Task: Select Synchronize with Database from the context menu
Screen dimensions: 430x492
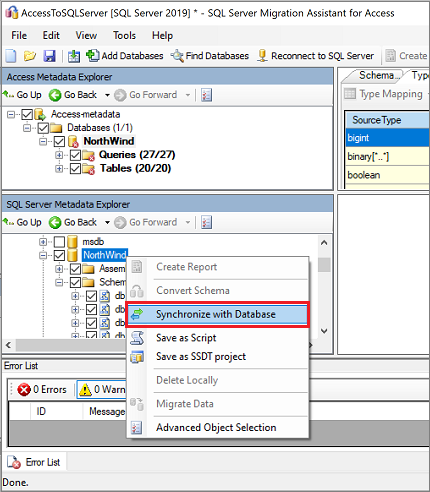Action: (217, 314)
